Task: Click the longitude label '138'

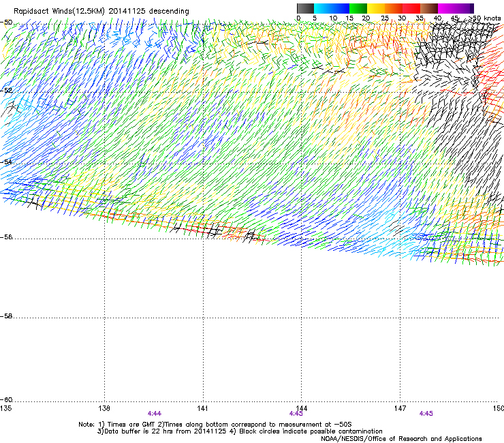Action: coord(104,408)
